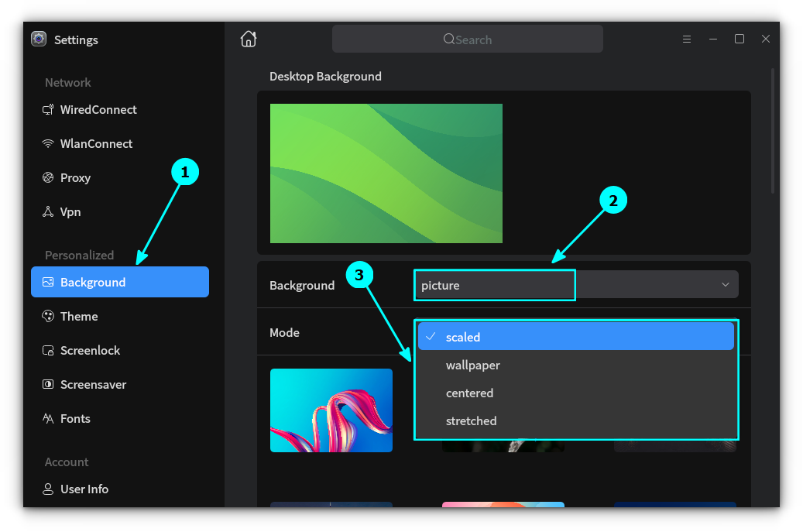Open Vpn settings
Viewport: 803px width, 532px height.
(70, 211)
